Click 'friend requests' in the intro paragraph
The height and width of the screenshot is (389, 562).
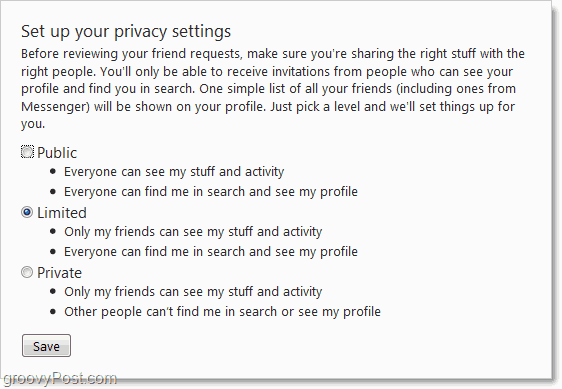(196, 54)
